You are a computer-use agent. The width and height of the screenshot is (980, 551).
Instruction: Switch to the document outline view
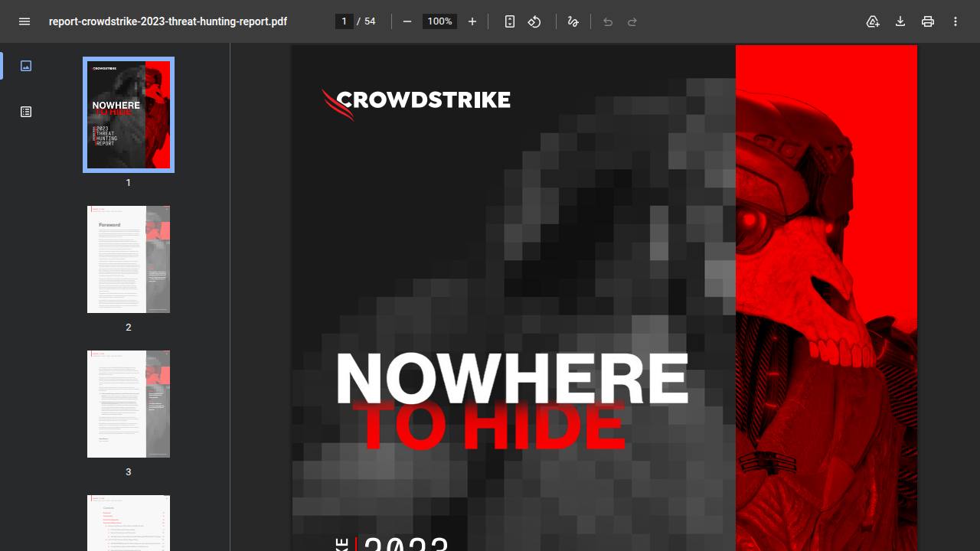[x=26, y=112]
